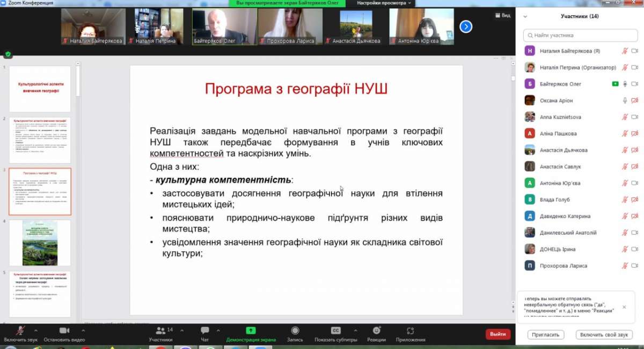Open Настройки просмотра view options menu

pos(384,3)
